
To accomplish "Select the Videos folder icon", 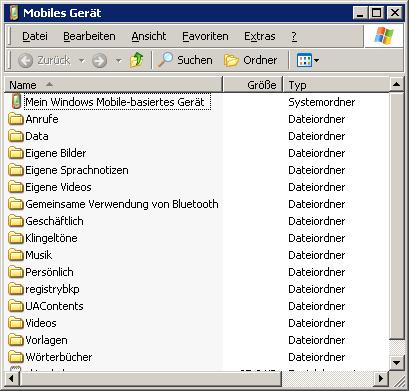I will click(x=16, y=323).
